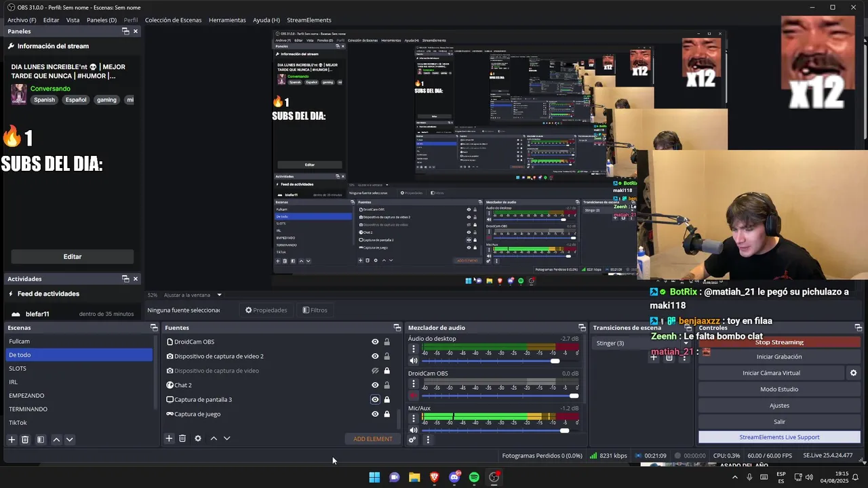The height and width of the screenshot is (488, 868).
Task: Click Editar under stream information
Action: coord(73,257)
